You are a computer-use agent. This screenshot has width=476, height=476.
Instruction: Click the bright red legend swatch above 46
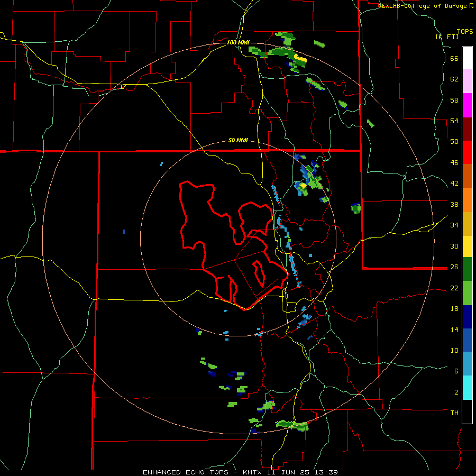[x=467, y=152]
